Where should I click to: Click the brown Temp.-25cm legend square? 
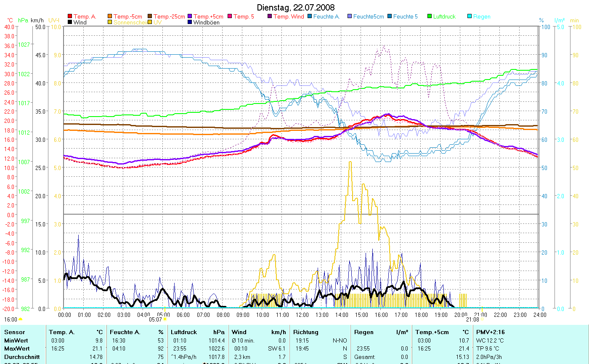[x=150, y=17]
